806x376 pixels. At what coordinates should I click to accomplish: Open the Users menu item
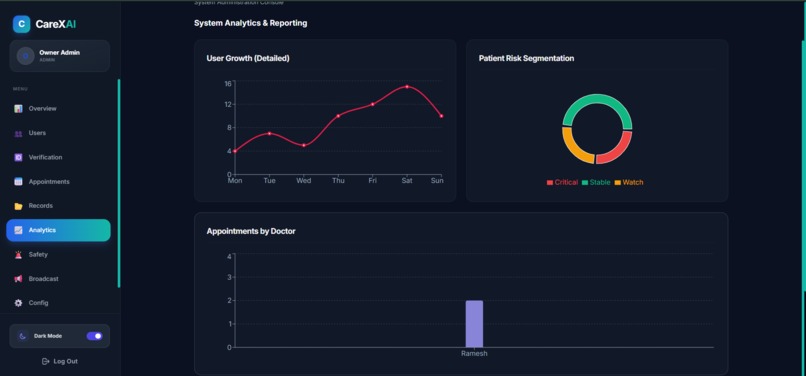click(58, 133)
